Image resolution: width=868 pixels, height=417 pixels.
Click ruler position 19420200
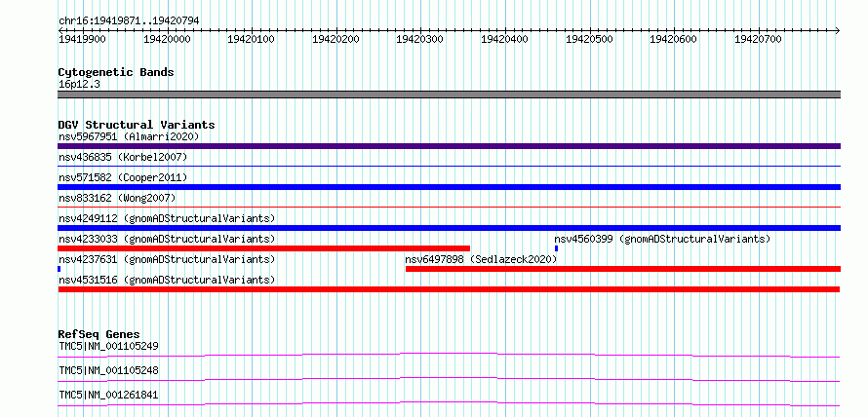(x=335, y=39)
